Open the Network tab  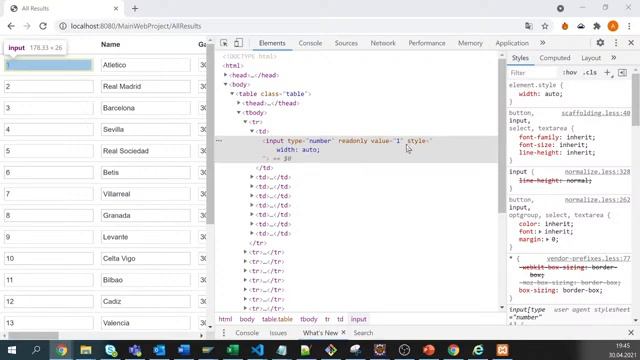383,43
